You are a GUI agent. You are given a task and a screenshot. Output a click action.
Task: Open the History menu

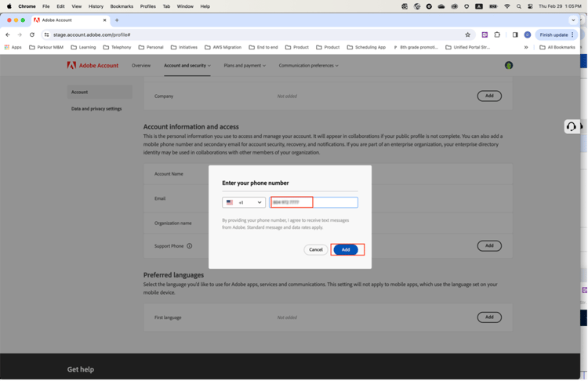[96, 6]
